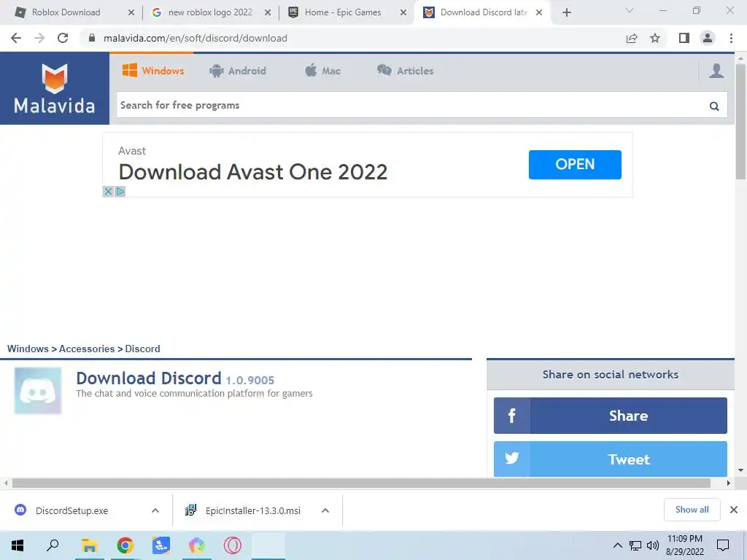Click the Discord app icon thumbnail
The height and width of the screenshot is (560, 747).
point(38,391)
